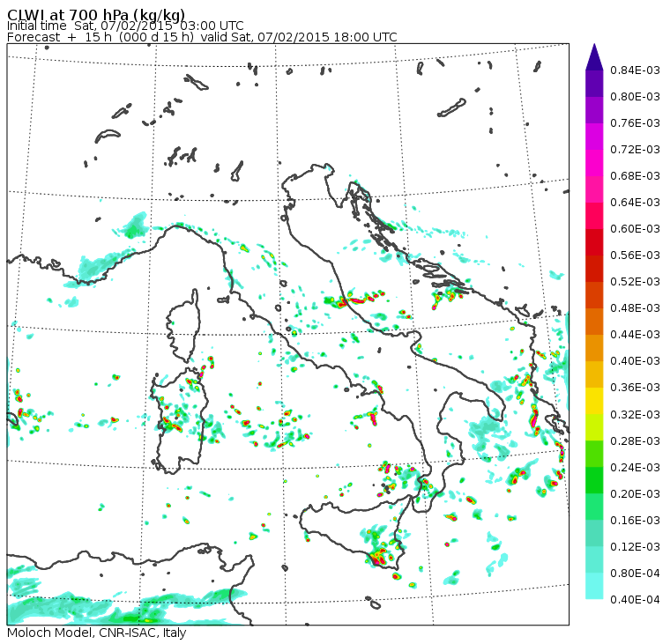Viewport: 670px width, 644px height.
Task: Select the 0.12E-03 legend label
Action: coord(635,547)
